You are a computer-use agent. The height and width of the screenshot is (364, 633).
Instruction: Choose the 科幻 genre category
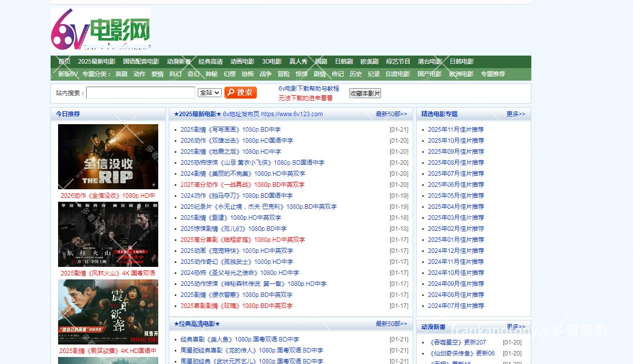click(x=175, y=74)
